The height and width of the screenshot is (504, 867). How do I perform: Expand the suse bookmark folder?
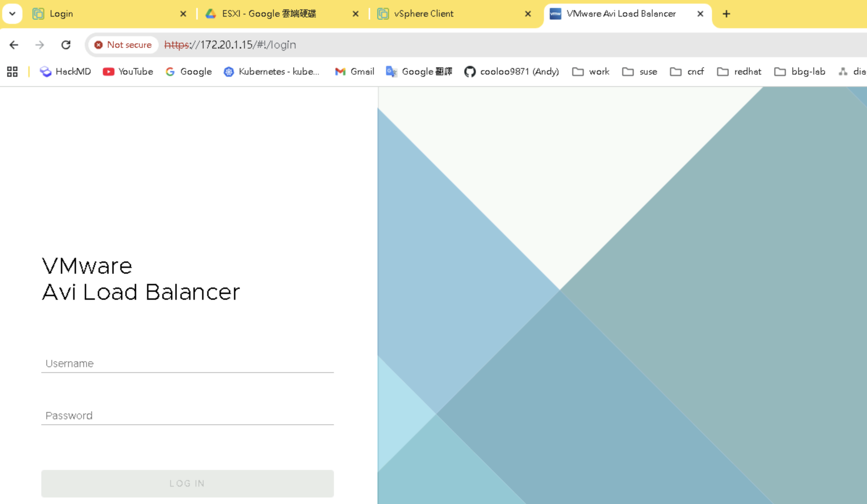click(x=640, y=72)
